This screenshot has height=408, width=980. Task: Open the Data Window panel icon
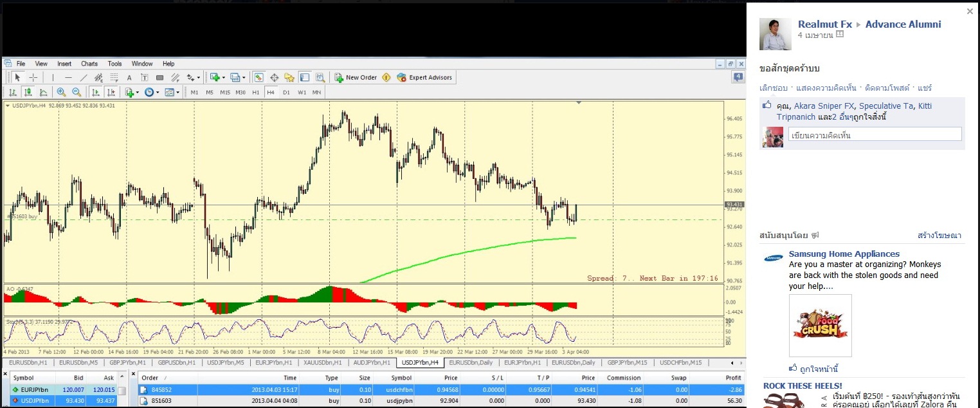coord(274,77)
